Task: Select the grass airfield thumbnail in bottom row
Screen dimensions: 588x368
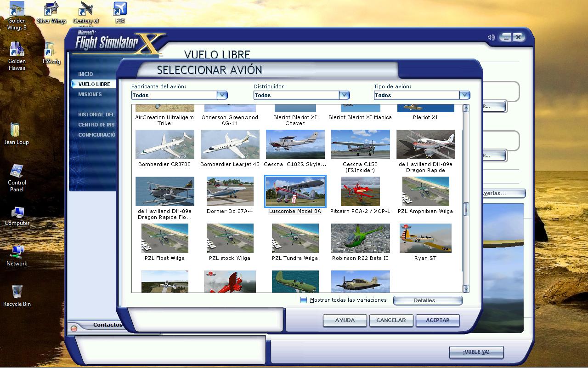Action: click(x=164, y=282)
